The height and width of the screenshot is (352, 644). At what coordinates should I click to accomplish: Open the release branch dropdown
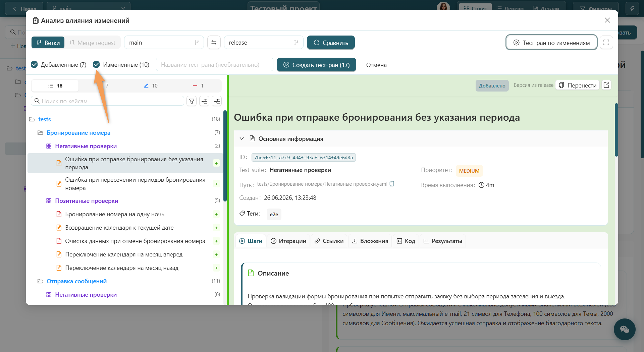(x=264, y=43)
